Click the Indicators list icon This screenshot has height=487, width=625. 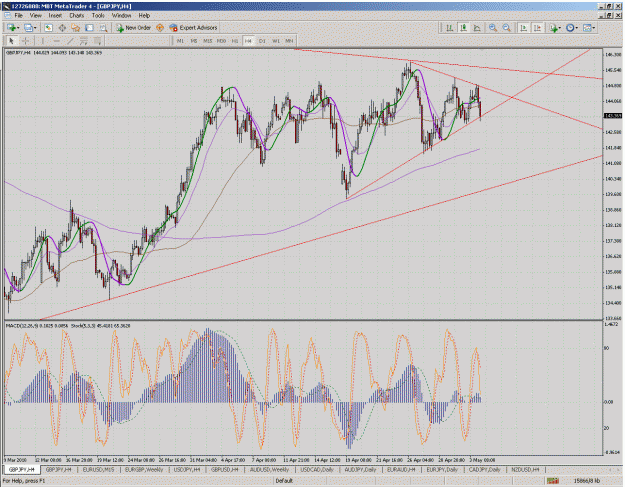553,27
